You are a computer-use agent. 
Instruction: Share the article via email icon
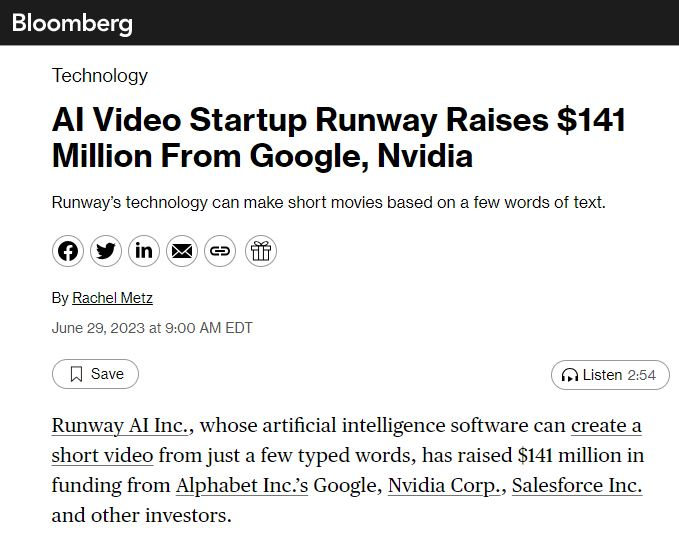tap(182, 251)
